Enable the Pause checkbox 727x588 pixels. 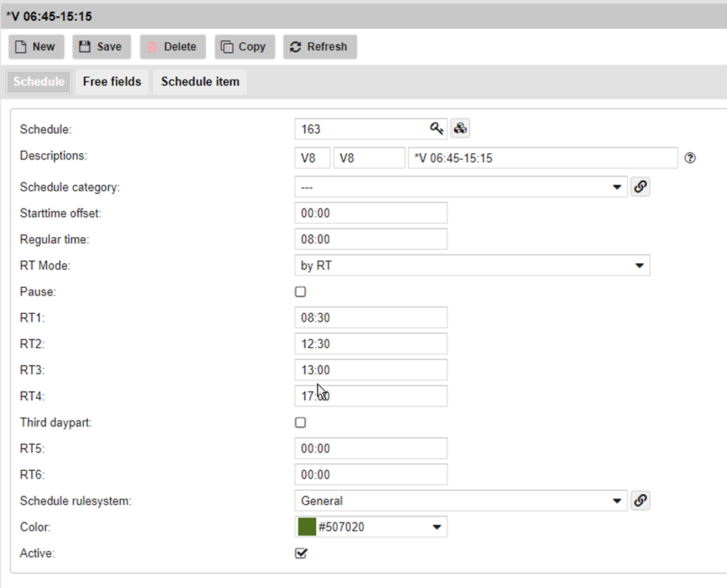[301, 292]
